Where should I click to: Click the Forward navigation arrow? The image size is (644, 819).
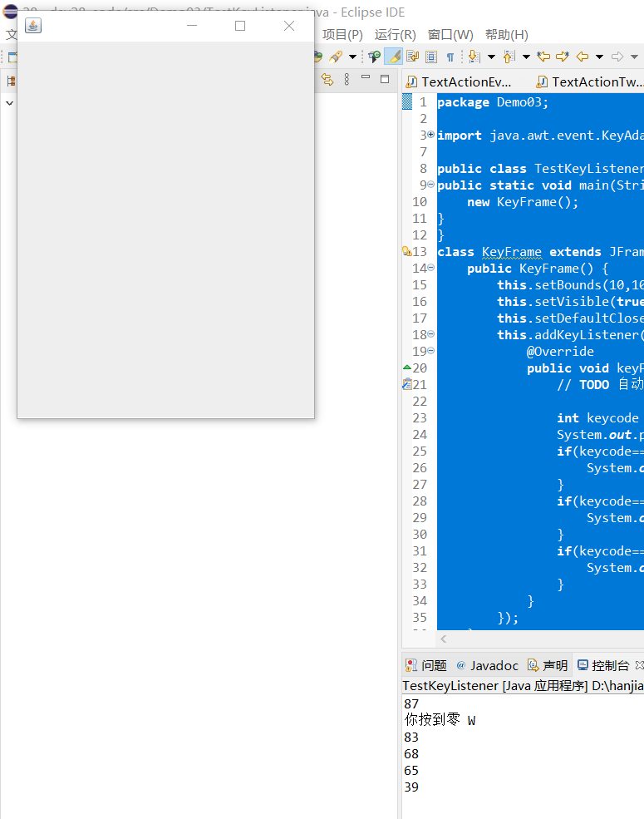point(617,57)
